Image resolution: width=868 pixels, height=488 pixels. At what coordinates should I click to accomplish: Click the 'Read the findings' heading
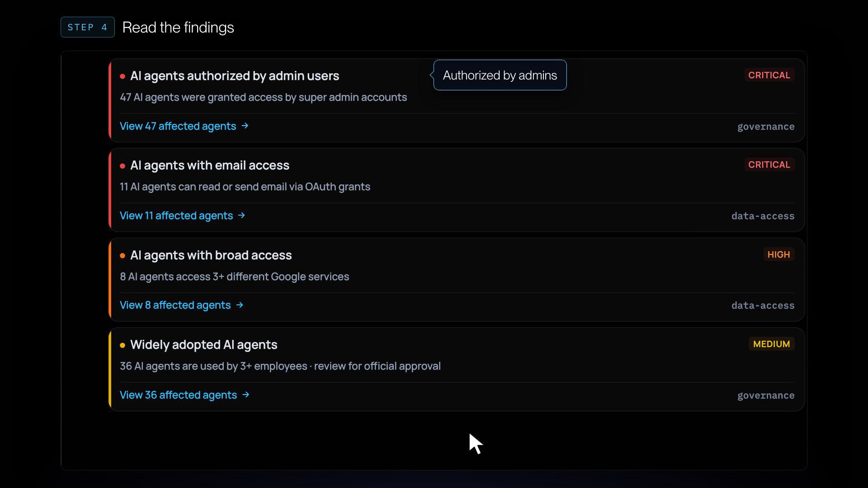coord(178,27)
